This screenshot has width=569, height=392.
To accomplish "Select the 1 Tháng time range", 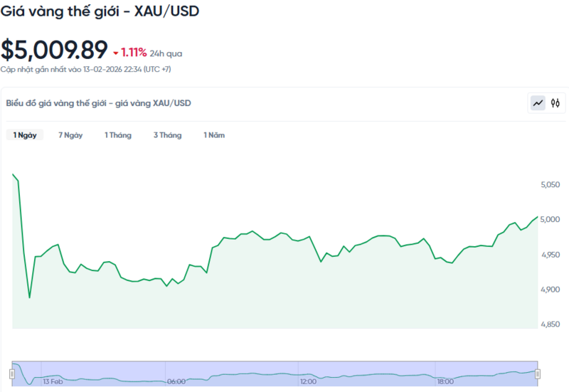I will pos(118,135).
